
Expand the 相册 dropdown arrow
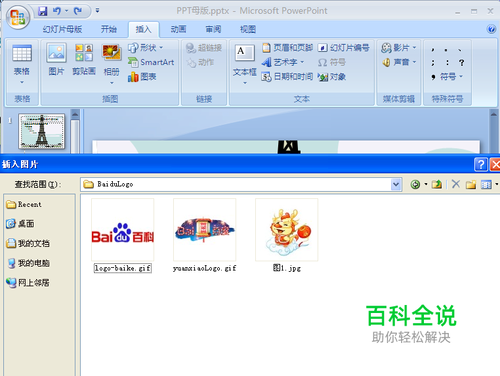point(112,83)
